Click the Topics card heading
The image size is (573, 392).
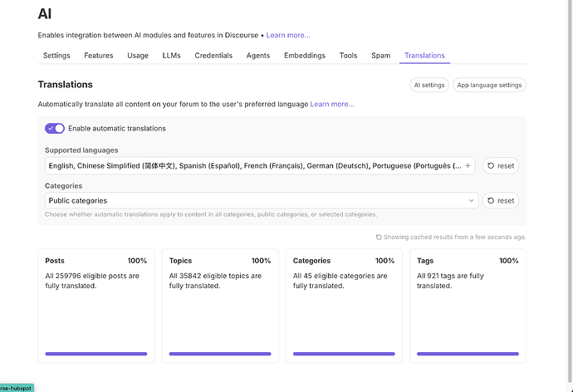[180, 261]
